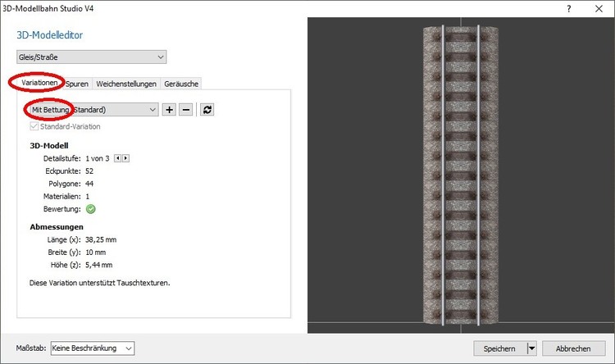Open the Mit Bettung variation dropdown
Viewport: 615px width, 364px height.
pos(93,110)
